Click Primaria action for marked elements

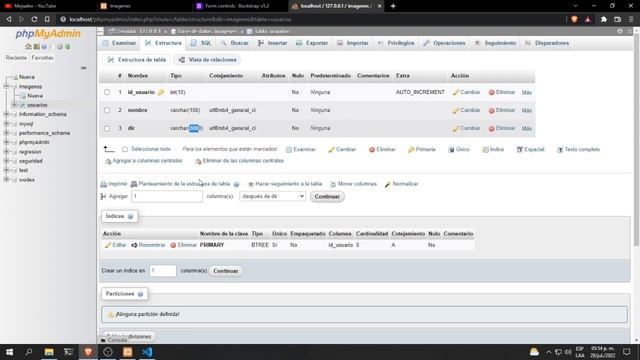[x=422, y=149]
